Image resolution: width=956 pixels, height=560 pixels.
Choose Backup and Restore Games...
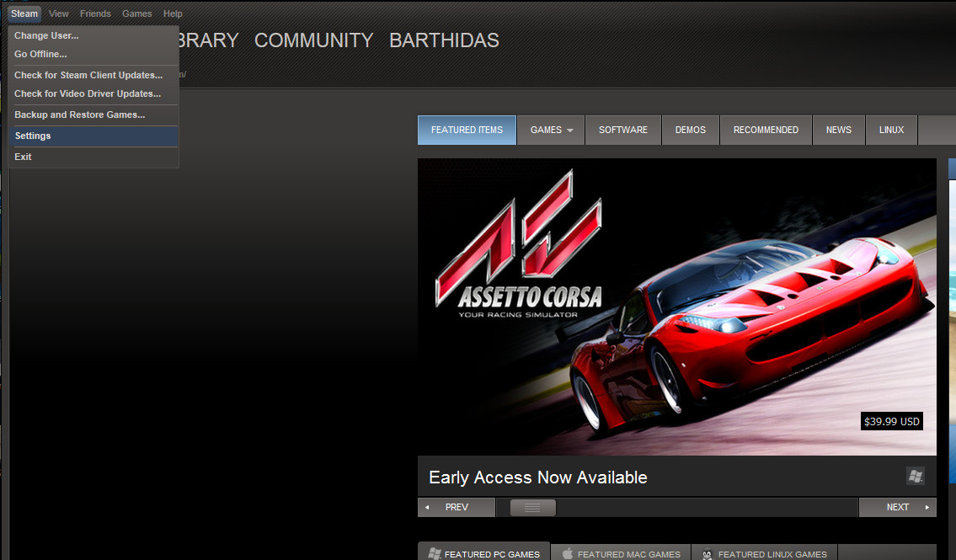point(93,115)
